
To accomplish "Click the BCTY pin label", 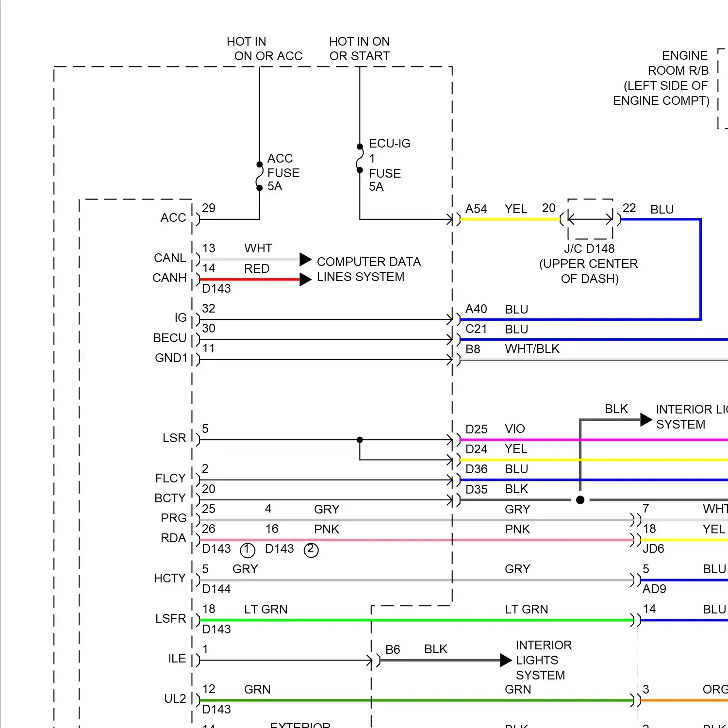I will (170, 498).
